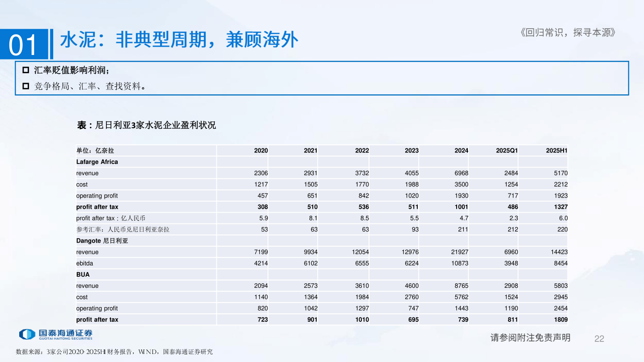Click the square bullet before 竞争格局、汇率、查找资料
This screenshot has height=362, width=644.
[x=25, y=86]
